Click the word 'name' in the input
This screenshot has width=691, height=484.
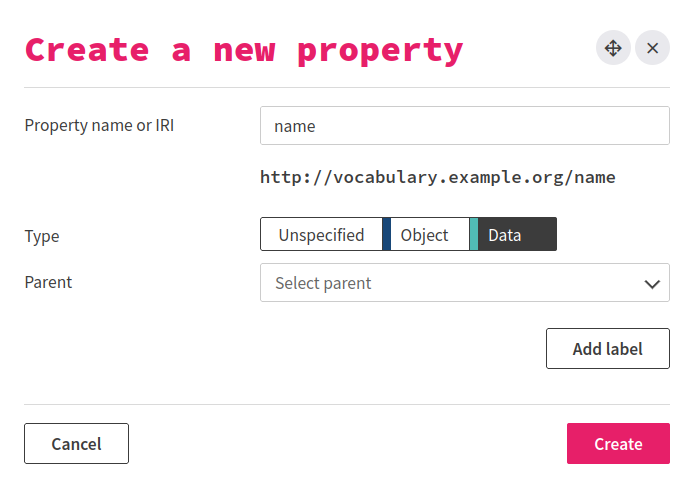[295, 127]
